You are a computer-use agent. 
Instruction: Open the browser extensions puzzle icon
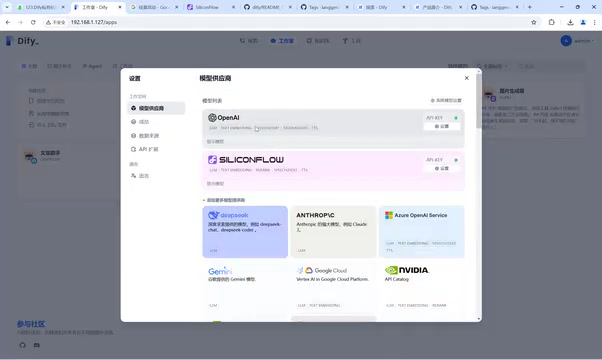(551, 22)
